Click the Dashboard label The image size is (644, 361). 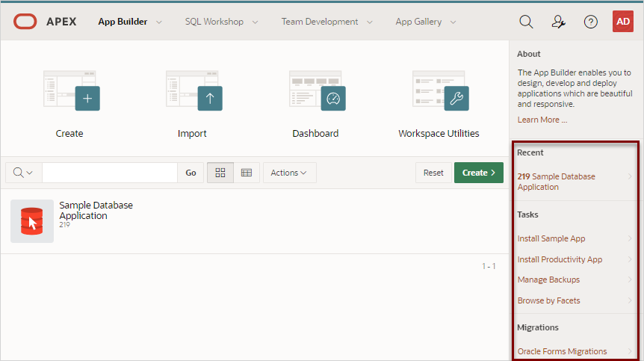point(315,134)
